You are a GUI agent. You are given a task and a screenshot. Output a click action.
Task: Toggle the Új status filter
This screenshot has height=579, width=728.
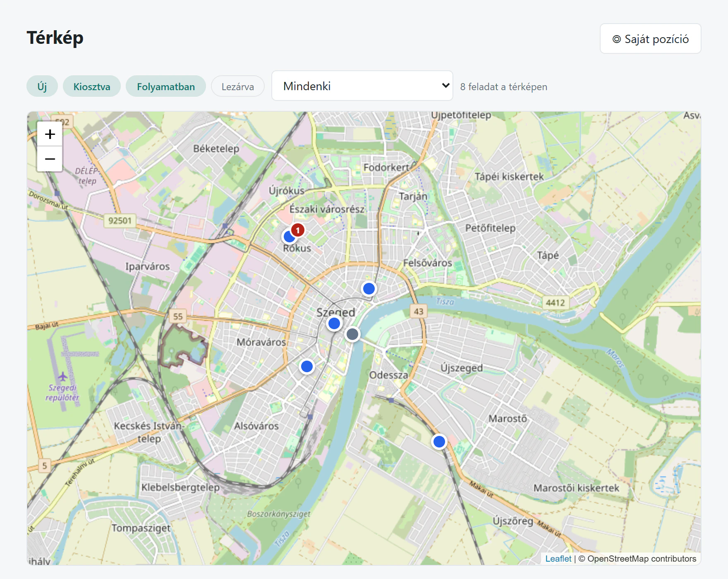point(42,86)
